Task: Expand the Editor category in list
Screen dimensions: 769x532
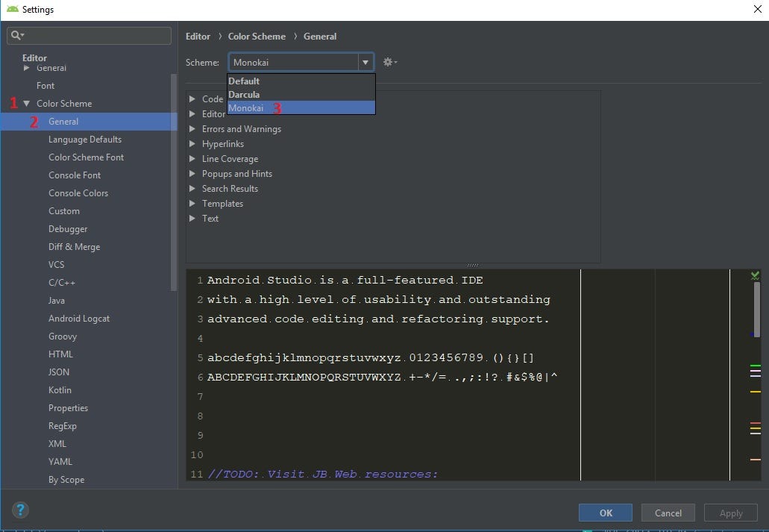Action: coord(192,114)
